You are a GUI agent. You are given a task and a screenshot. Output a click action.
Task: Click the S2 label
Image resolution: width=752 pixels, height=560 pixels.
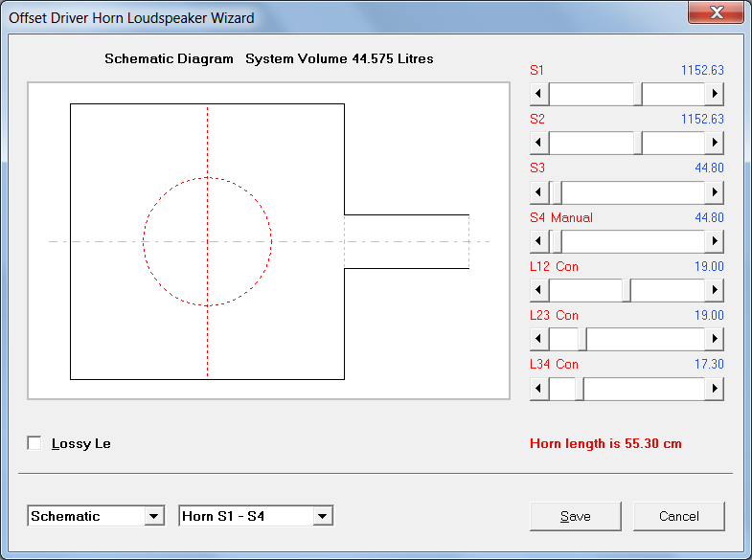click(537, 120)
